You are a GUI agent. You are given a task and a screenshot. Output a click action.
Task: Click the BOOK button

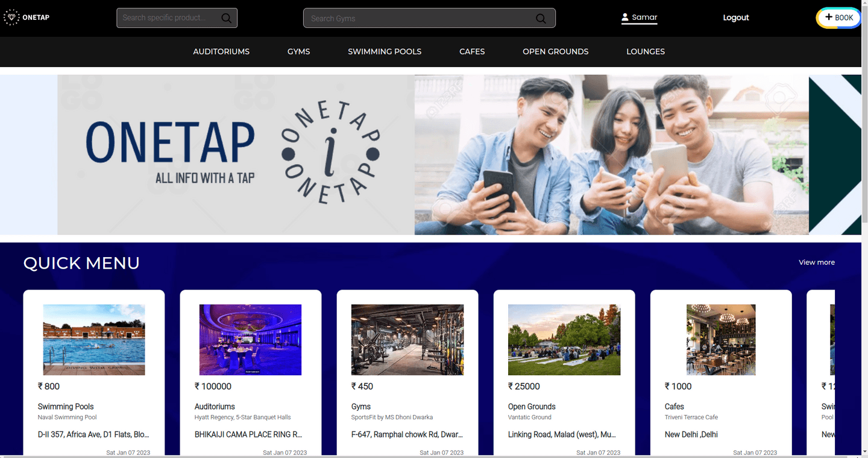[839, 17]
